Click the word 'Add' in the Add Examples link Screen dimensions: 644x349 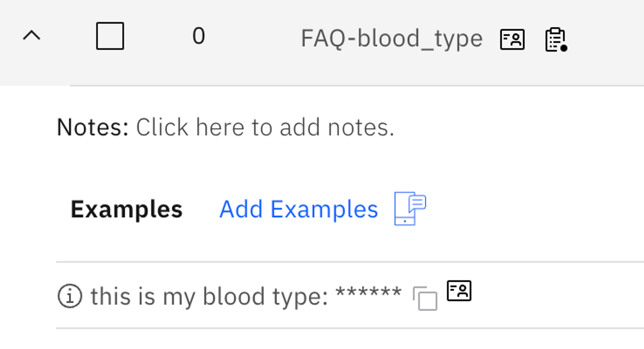241,209
